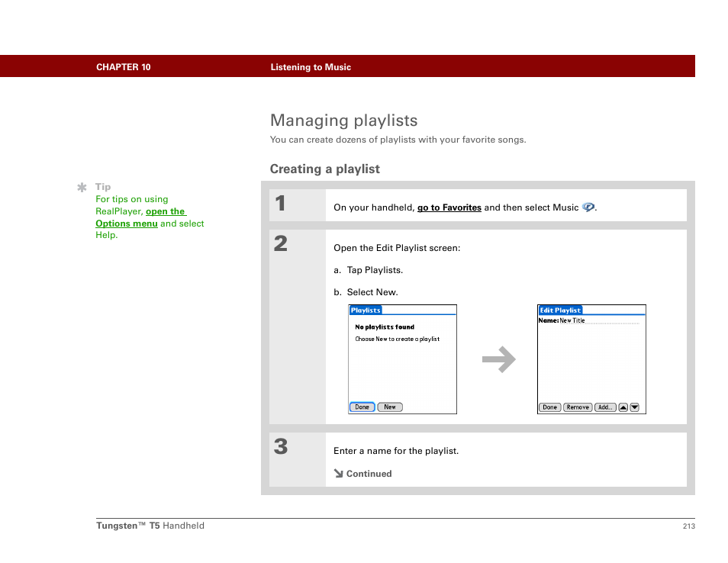This screenshot has width=728, height=563.
Task: Click the move-down arrow in Edit Playlist
Action: pyautogui.click(x=635, y=407)
